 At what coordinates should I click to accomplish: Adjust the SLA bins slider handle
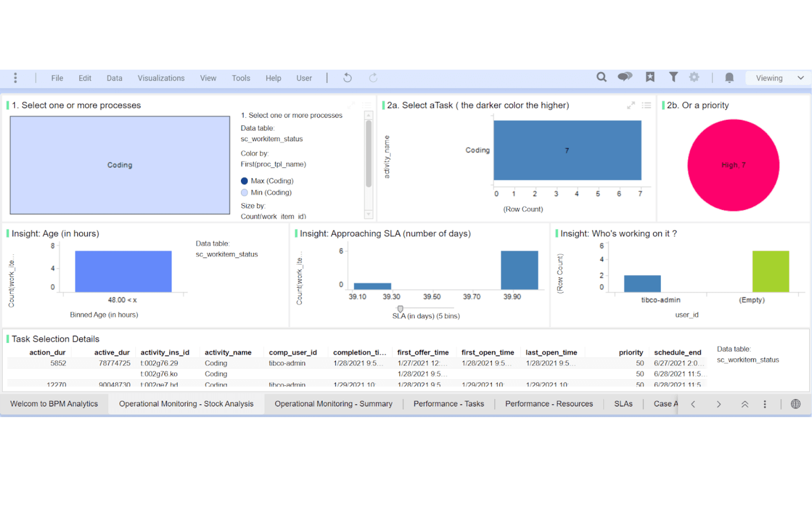click(x=400, y=309)
